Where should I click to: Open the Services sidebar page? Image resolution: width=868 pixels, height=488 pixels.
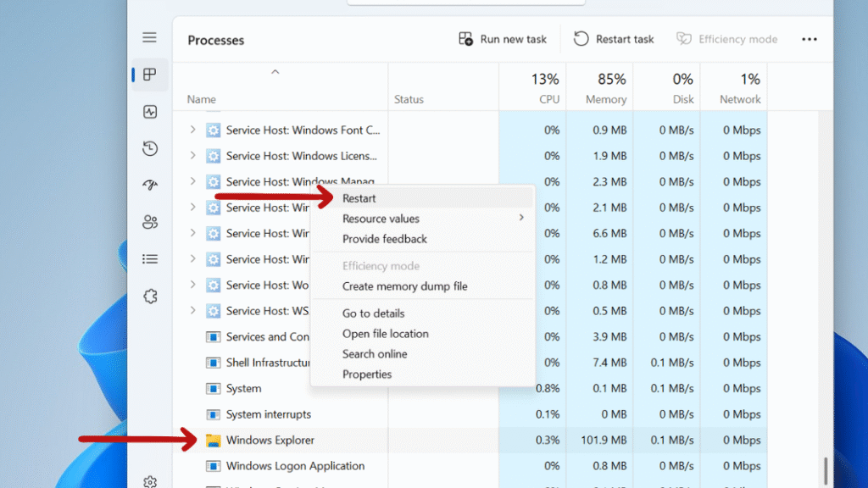pos(150,296)
